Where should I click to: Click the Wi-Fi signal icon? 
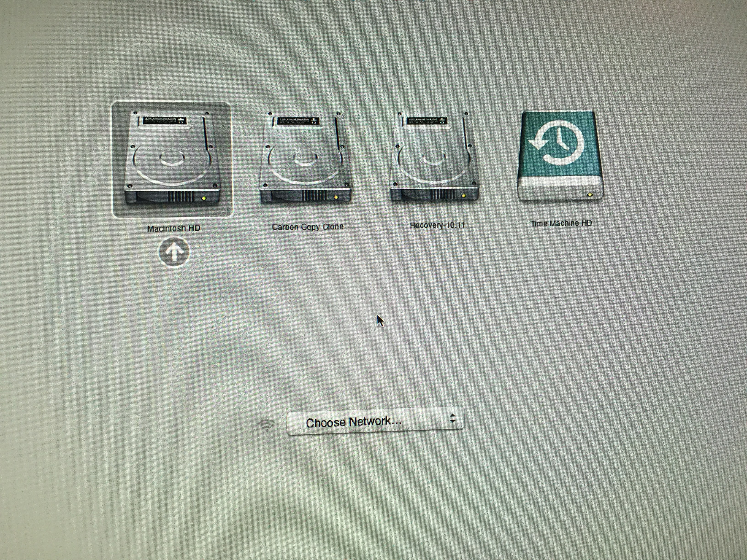[x=267, y=425]
